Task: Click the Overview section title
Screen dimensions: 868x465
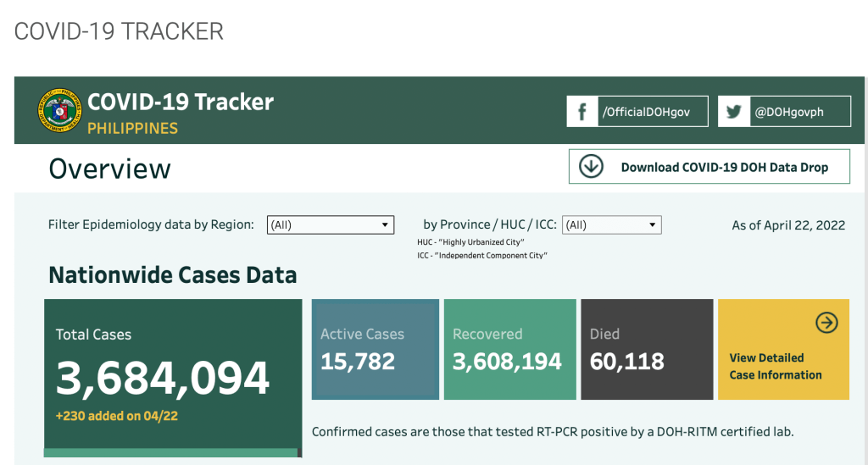Action: coord(110,169)
